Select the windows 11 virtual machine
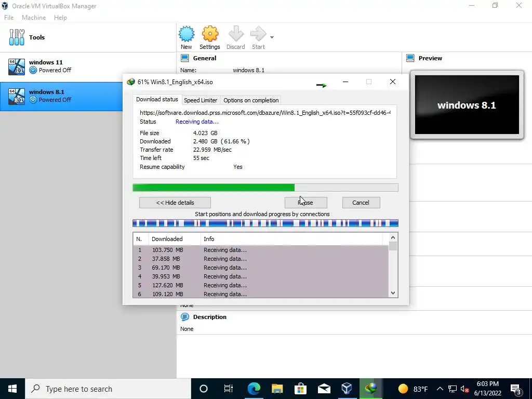Viewport: 532px width, 399px height. point(88,66)
